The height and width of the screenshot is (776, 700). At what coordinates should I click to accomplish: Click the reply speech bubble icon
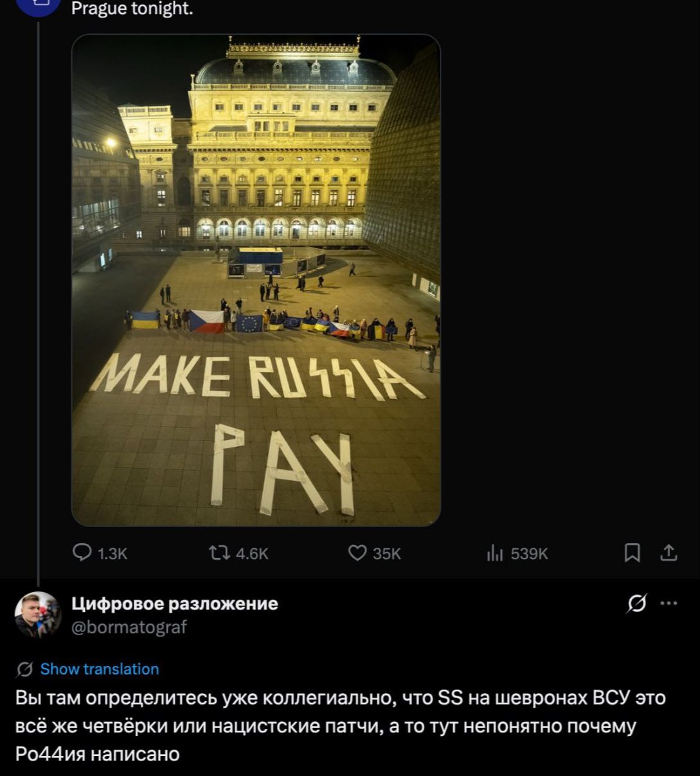pos(82,553)
